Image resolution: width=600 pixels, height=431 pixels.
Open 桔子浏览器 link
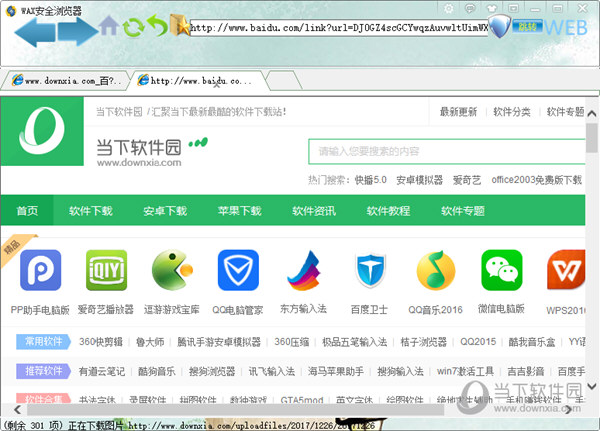[423, 341]
